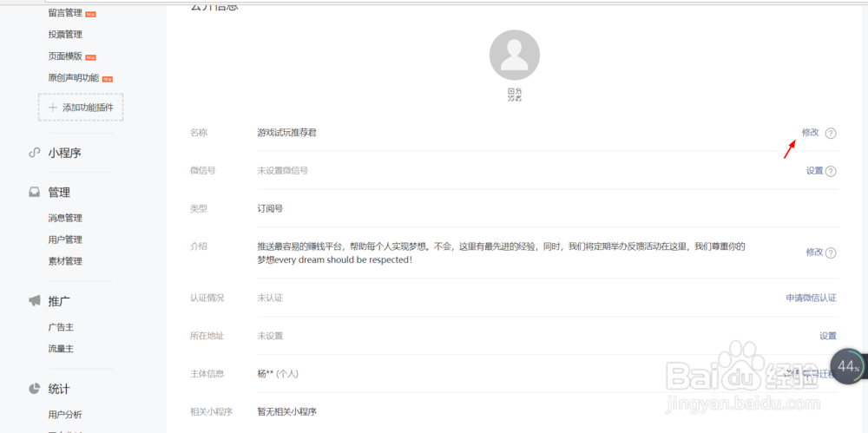Click 添加功能插件 button
Viewport: 868px width, 433px height.
[x=81, y=108]
